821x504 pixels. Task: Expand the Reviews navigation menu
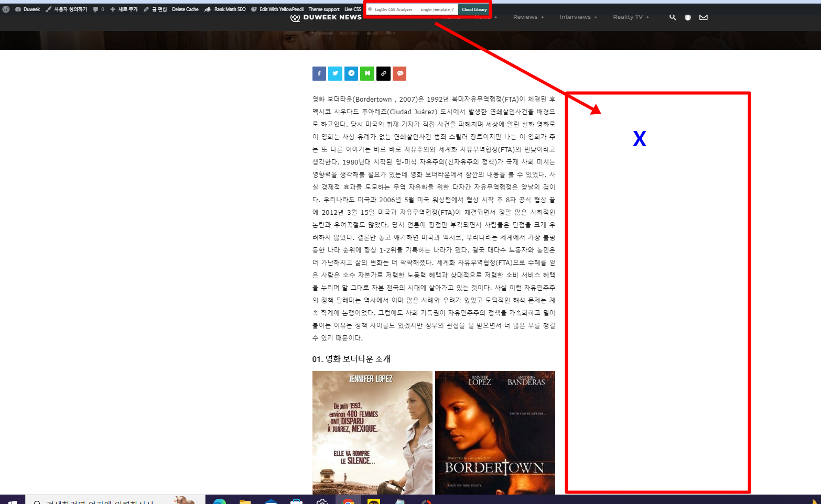point(528,17)
